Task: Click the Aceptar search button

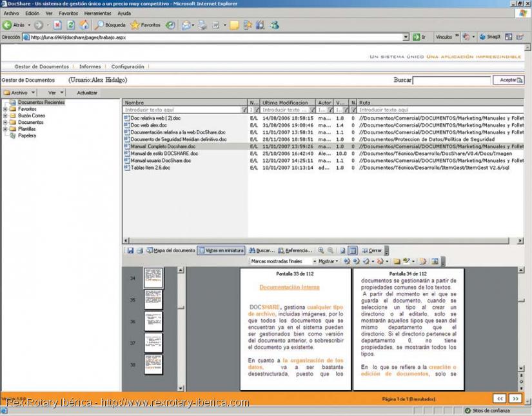Action: tap(508, 80)
